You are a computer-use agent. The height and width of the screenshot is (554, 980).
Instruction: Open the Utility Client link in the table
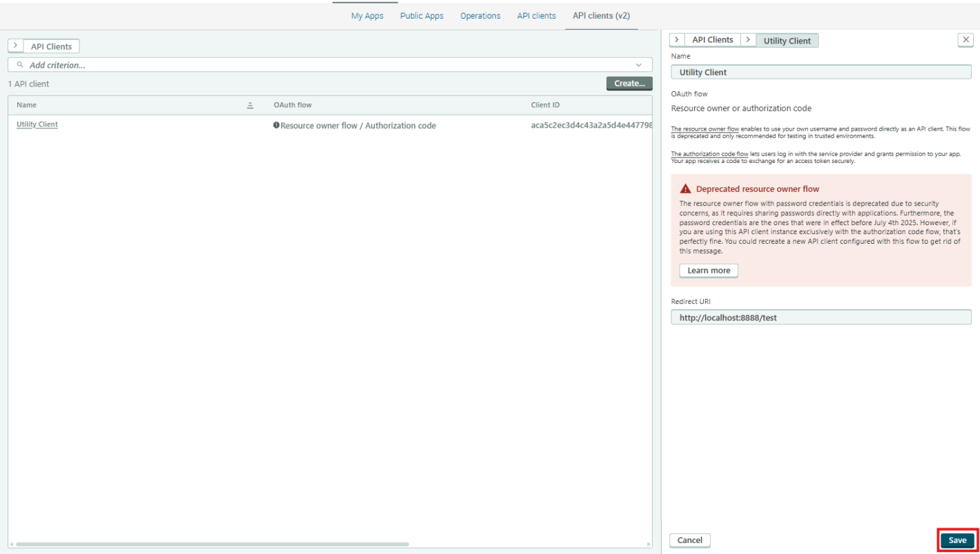[x=37, y=124]
